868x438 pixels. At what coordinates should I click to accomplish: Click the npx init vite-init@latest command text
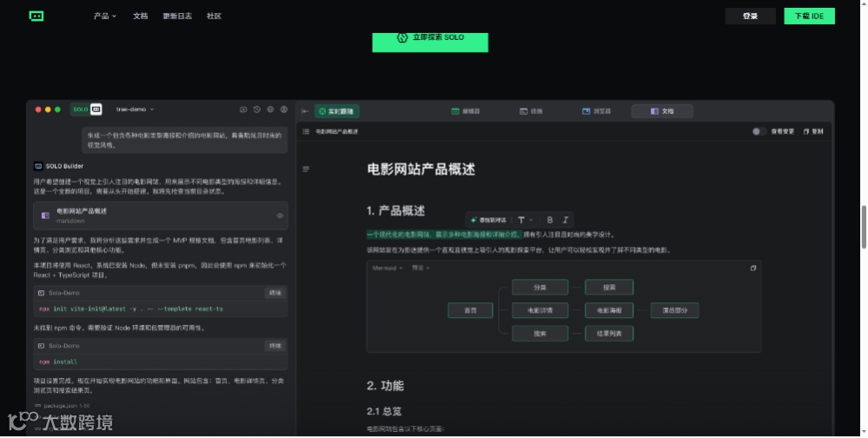[131, 309]
